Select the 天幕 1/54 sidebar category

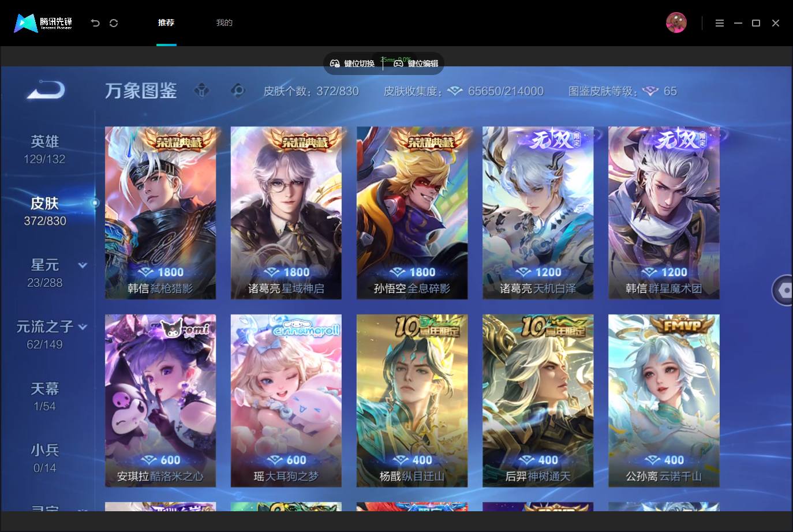(45, 396)
